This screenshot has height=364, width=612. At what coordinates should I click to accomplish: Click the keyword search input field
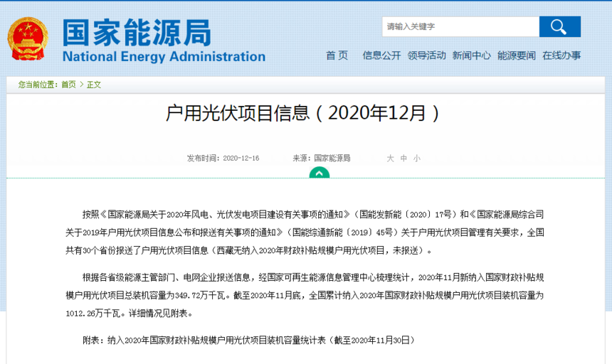pos(460,26)
